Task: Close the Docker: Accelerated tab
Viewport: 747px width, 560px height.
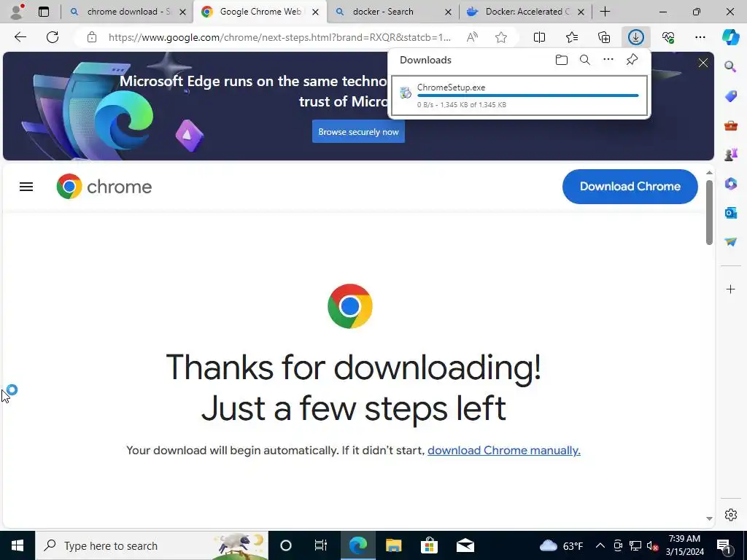Action: click(581, 12)
